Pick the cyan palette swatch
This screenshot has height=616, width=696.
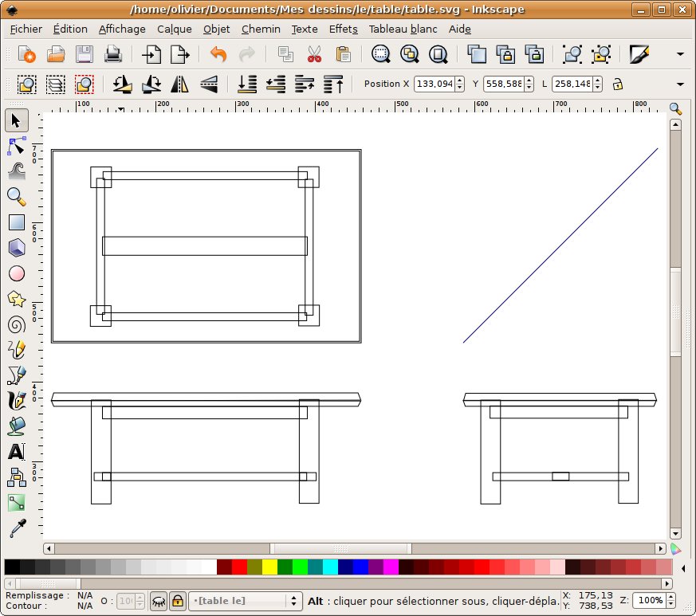pyautogui.click(x=330, y=567)
